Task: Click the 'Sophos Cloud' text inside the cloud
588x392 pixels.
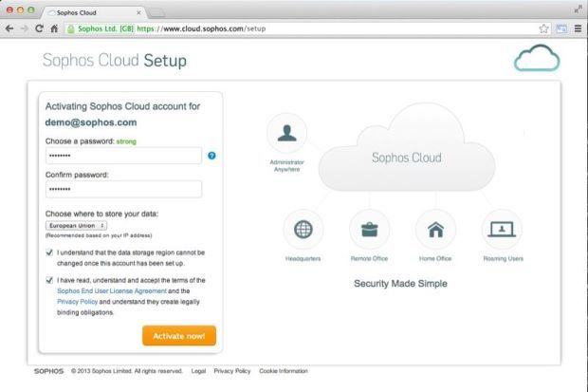Action: pyautogui.click(x=407, y=158)
